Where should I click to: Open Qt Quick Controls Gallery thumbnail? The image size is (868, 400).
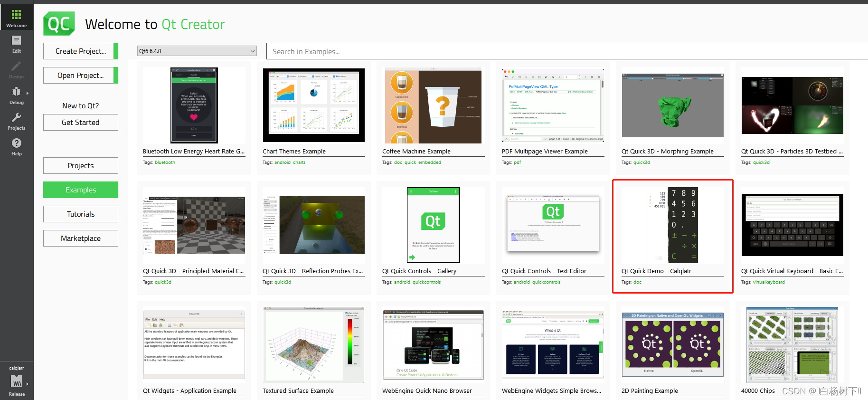point(434,225)
